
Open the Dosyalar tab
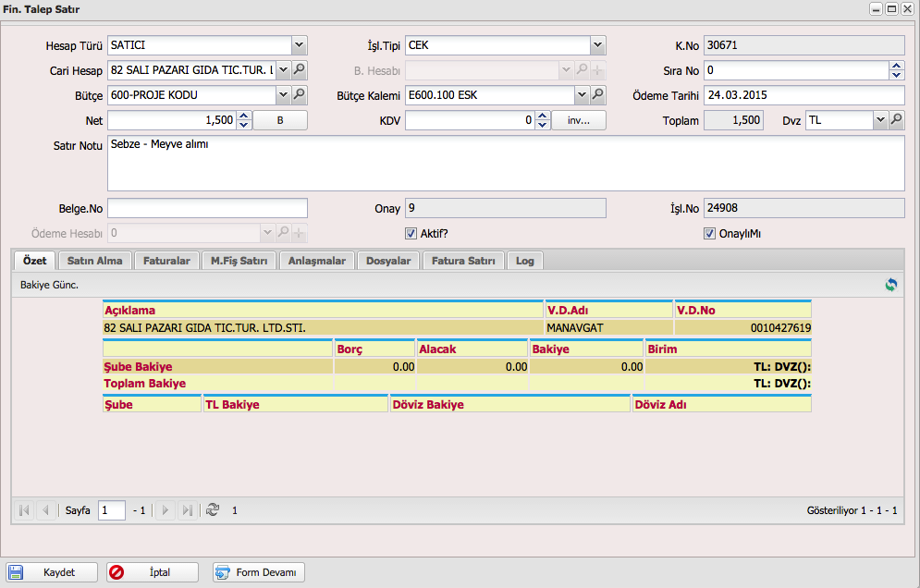[388, 261]
